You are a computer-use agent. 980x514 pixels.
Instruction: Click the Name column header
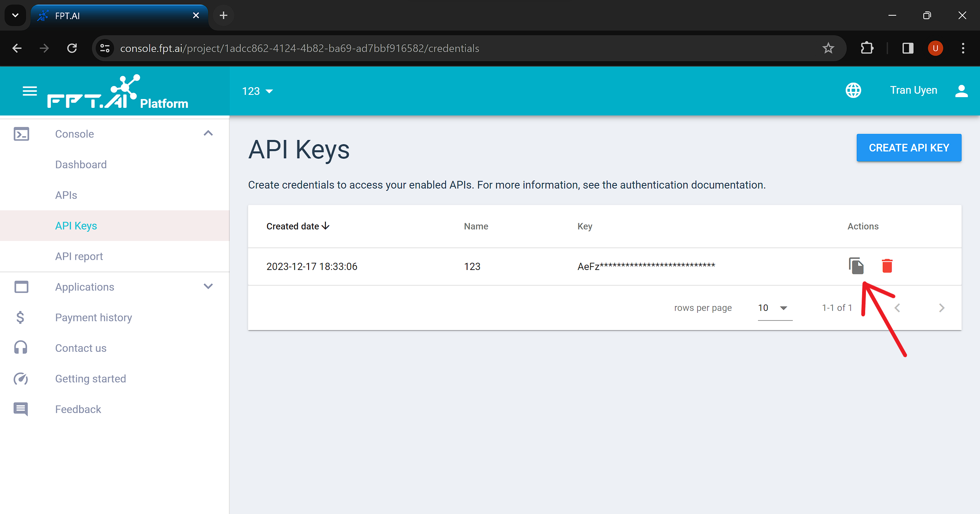(476, 226)
